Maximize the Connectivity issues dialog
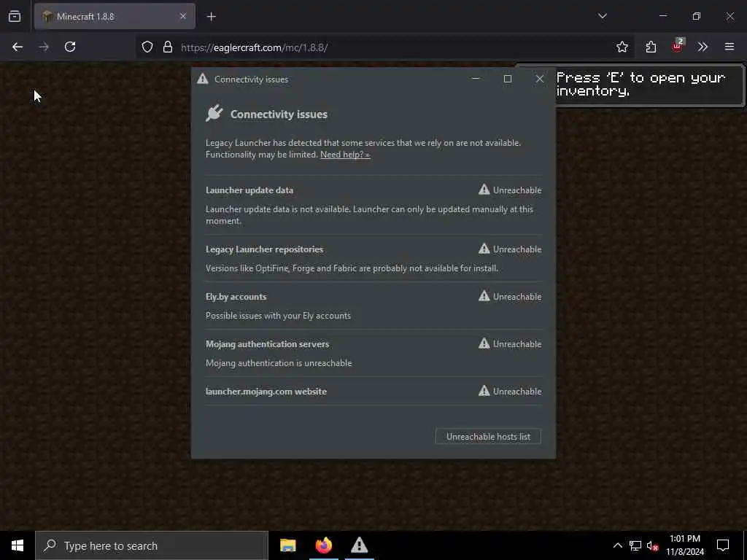747x560 pixels. pos(508,79)
